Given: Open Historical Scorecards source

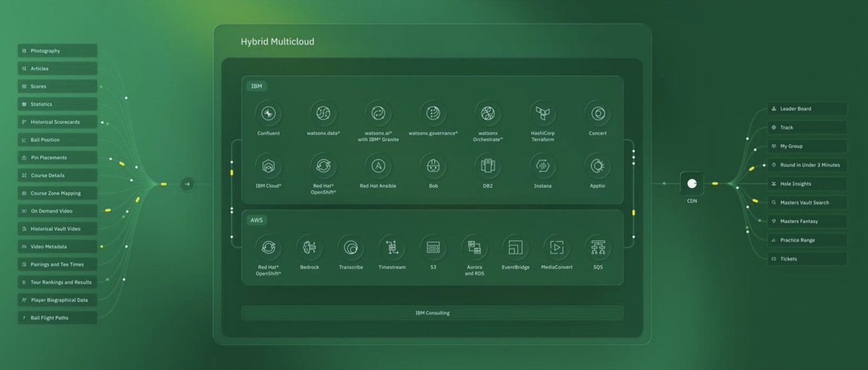Looking at the screenshot, I should pos(58,122).
